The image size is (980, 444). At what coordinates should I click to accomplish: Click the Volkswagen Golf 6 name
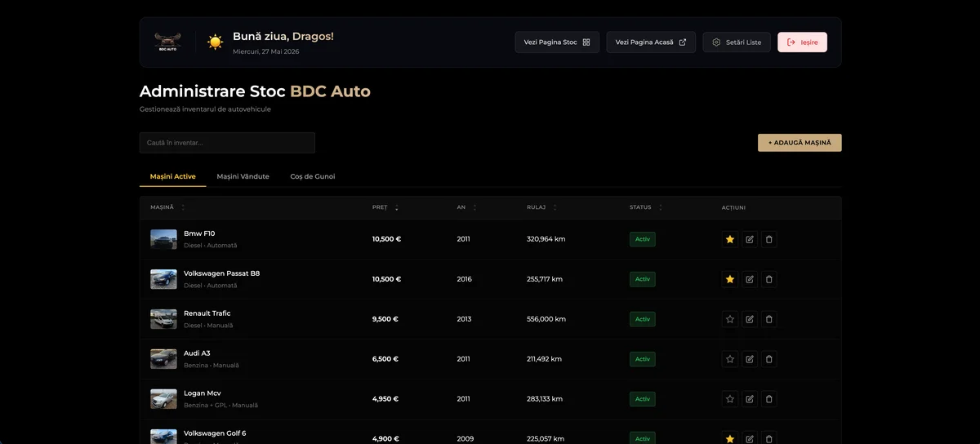pos(215,433)
